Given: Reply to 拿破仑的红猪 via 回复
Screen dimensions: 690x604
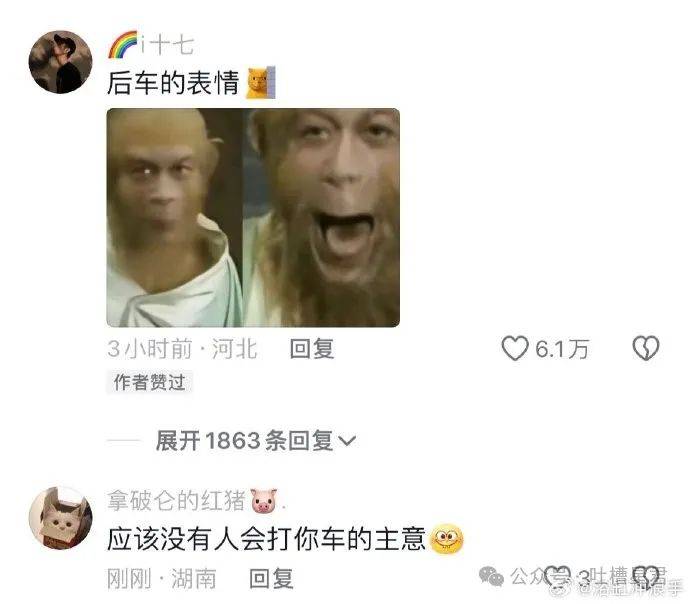Looking at the screenshot, I should 271,578.
